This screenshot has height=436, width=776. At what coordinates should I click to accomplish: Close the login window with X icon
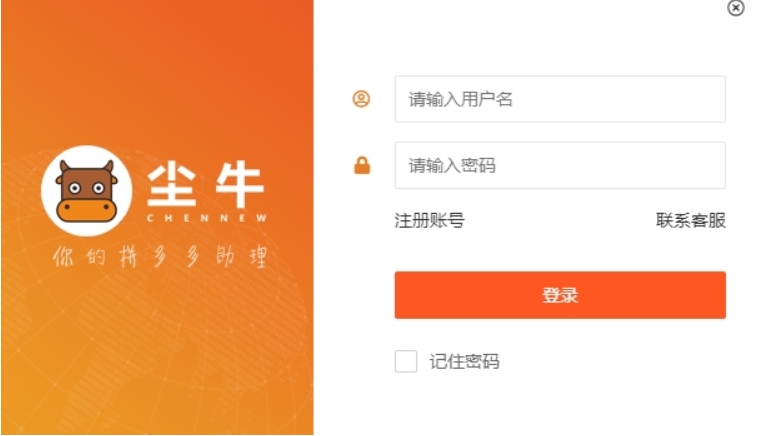pos(735,8)
